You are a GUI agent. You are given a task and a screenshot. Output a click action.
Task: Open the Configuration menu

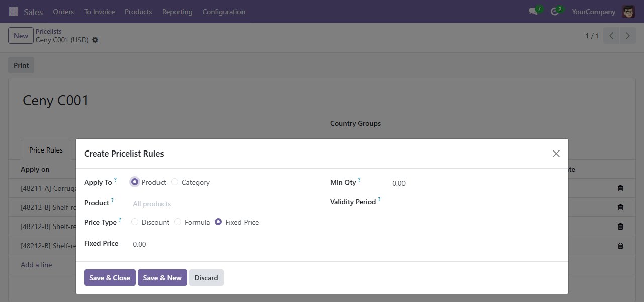[x=224, y=12]
